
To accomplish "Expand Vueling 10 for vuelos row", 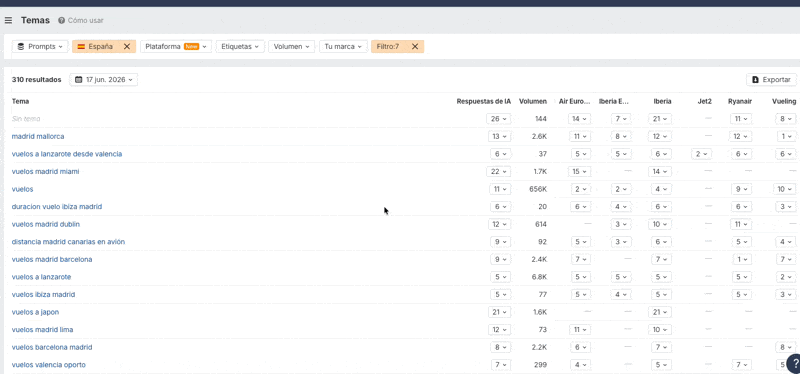I will [785, 189].
